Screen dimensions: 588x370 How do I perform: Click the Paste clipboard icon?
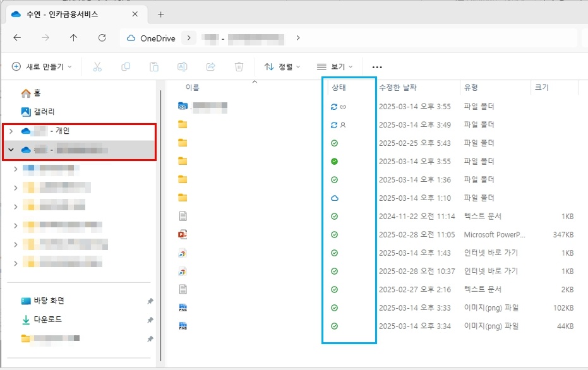coord(153,67)
